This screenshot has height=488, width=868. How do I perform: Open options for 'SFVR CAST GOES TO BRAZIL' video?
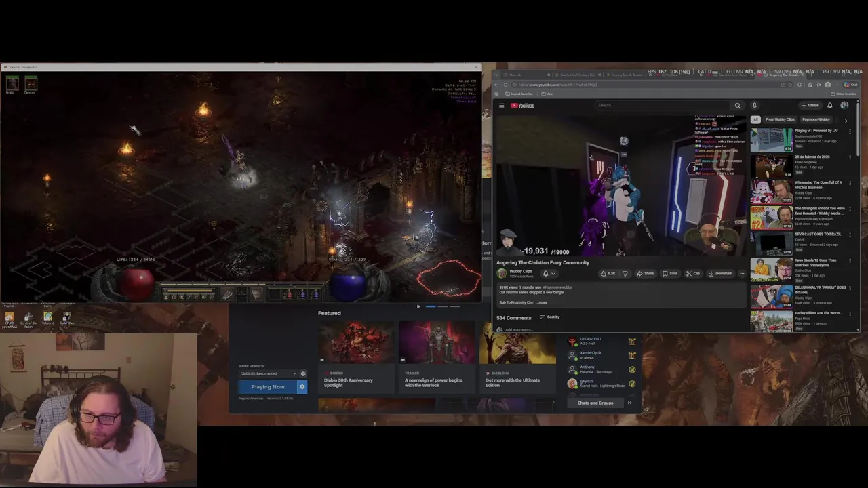850,235
